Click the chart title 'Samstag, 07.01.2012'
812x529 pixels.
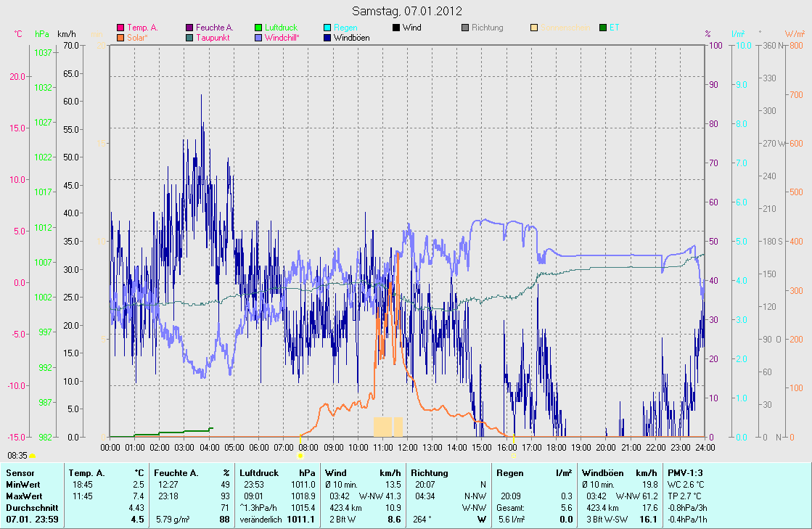pos(407,11)
